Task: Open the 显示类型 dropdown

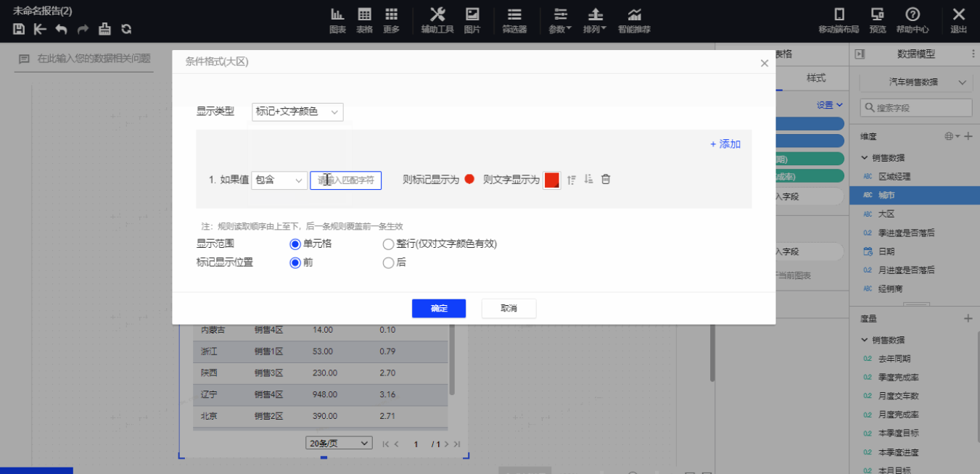Action: 297,112
